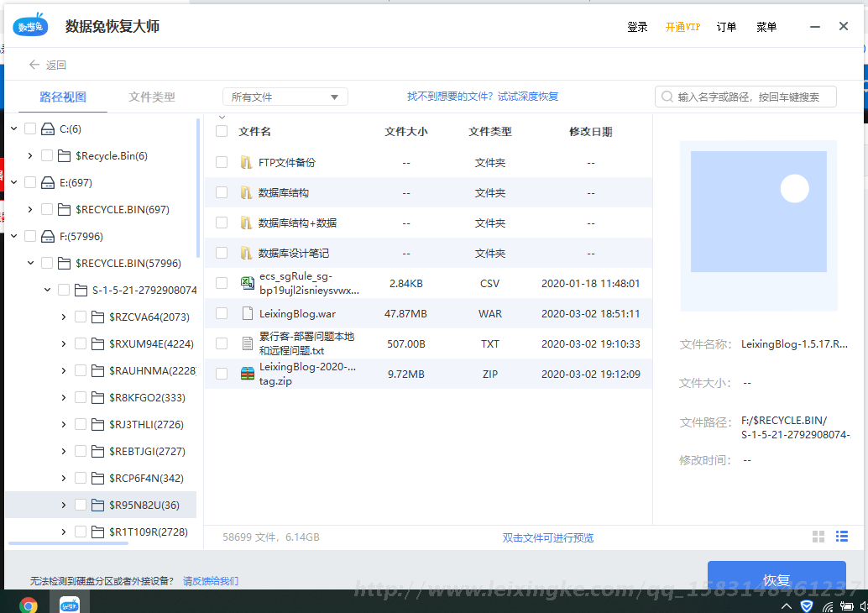The height and width of the screenshot is (613, 868).
Task: Click the 数据兔 app logo icon
Action: pyautogui.click(x=30, y=26)
